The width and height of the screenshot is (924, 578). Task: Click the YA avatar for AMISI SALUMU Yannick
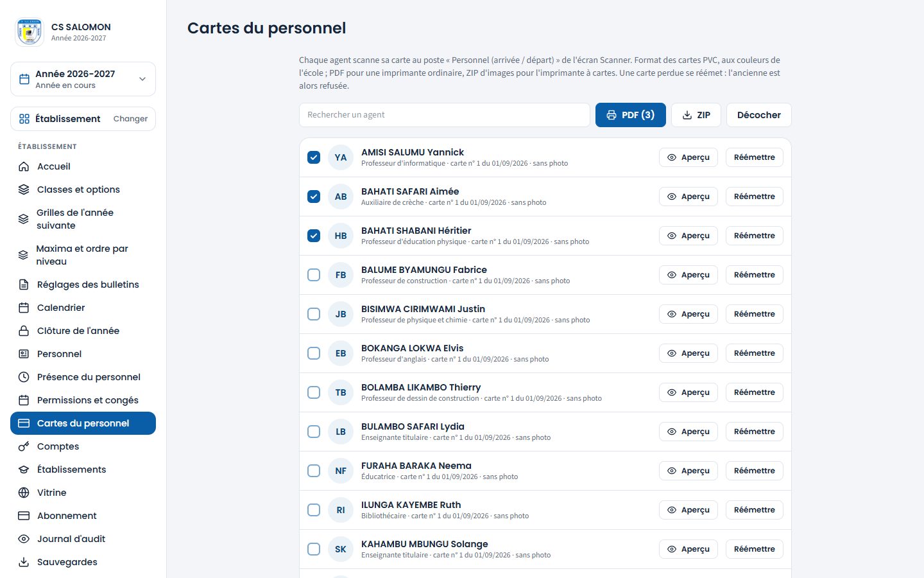tap(341, 157)
